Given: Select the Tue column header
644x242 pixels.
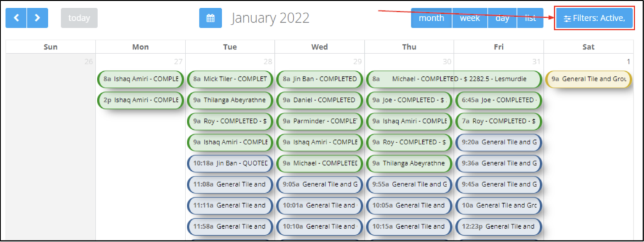Looking at the screenshot, I should (x=230, y=47).
